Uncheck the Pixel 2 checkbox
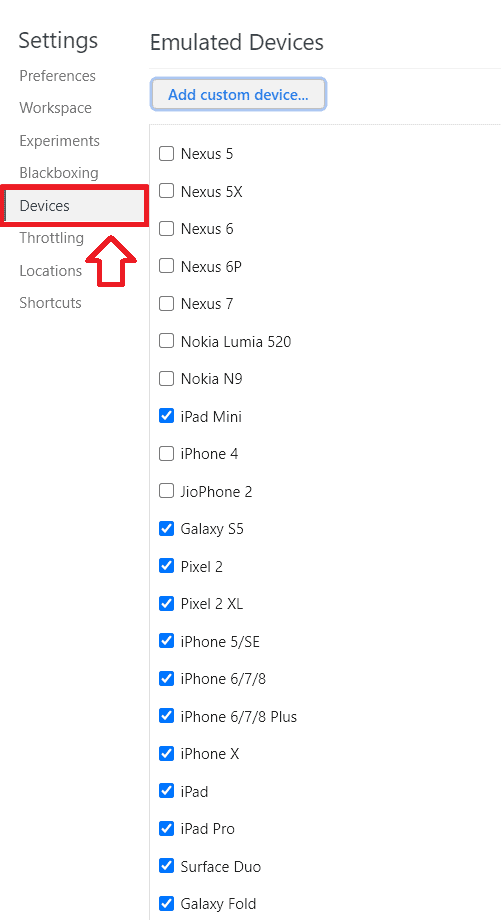The image size is (501, 920). coord(167,566)
